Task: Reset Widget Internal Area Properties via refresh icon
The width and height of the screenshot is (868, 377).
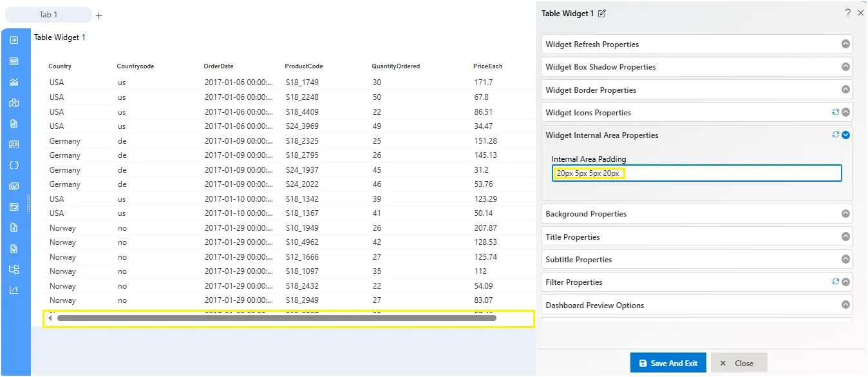Action: (836, 135)
